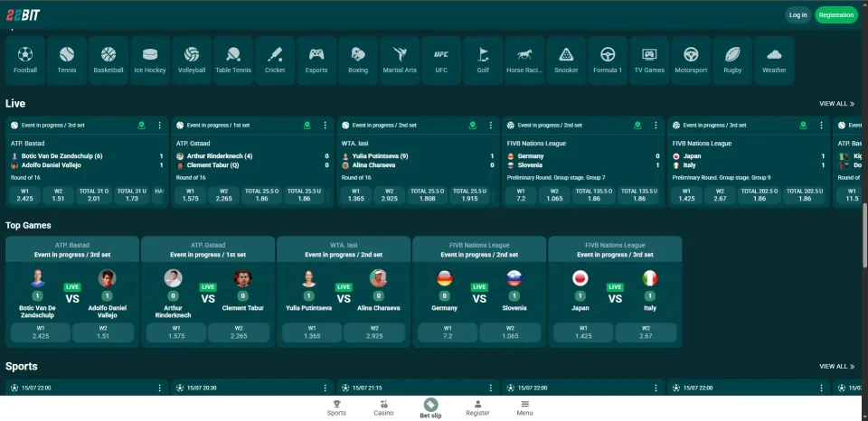Go to Casino tab in bottom bar
868x421 pixels.
coord(383,408)
